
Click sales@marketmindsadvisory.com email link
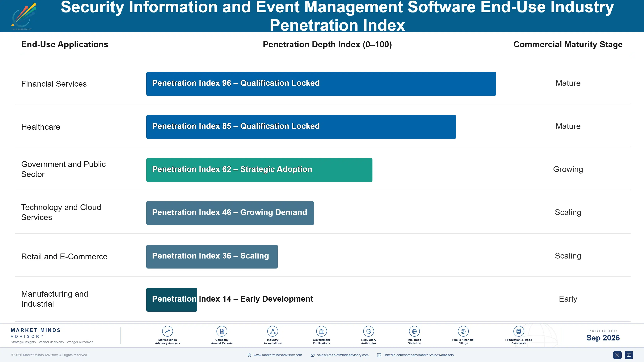click(343, 355)
